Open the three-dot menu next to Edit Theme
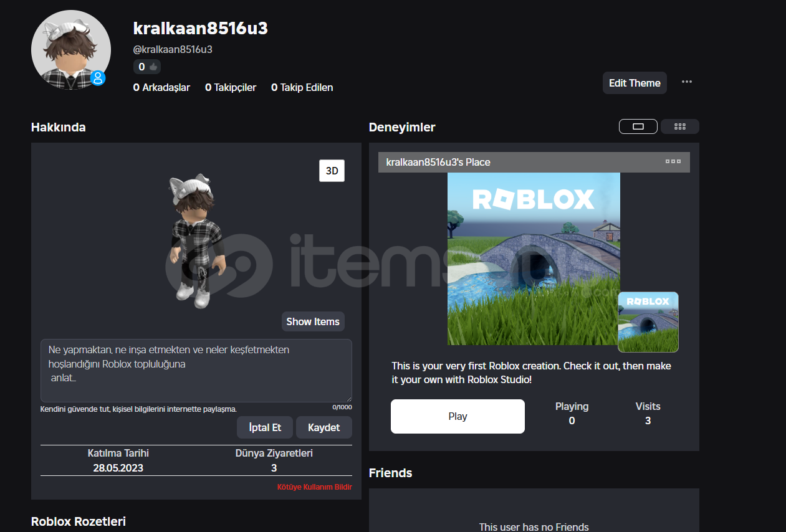Viewport: 786px width, 532px height. click(x=687, y=82)
